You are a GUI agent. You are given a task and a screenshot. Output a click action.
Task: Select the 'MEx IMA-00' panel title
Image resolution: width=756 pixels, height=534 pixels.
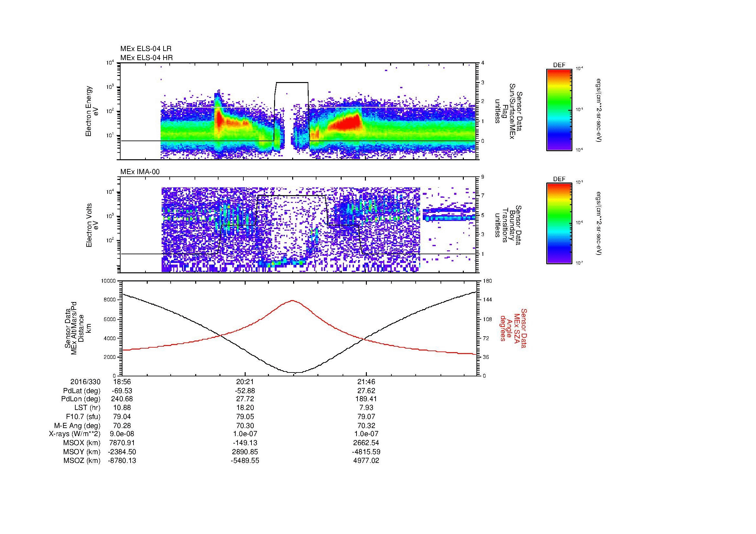pyautogui.click(x=140, y=172)
